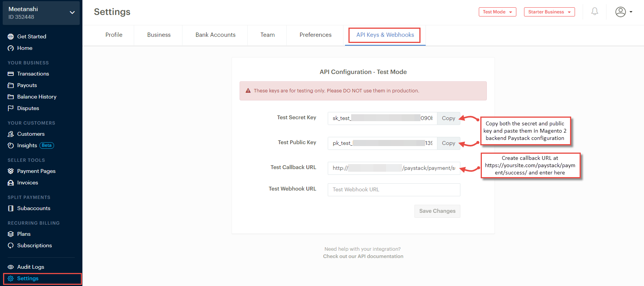Open Payment Pages from sidebar

36,171
